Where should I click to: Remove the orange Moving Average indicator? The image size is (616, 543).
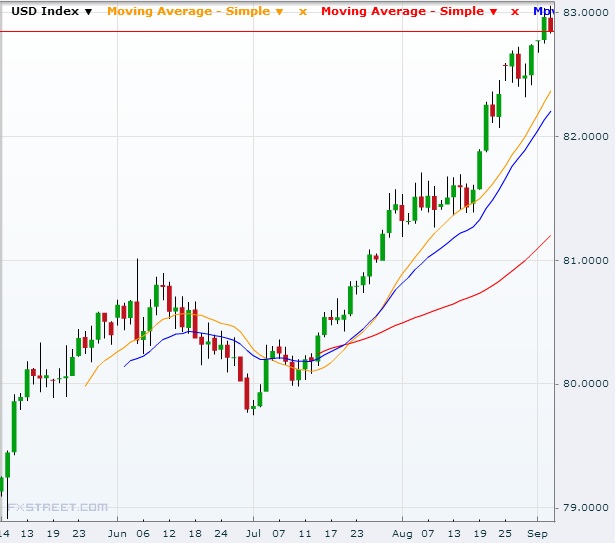coord(301,12)
